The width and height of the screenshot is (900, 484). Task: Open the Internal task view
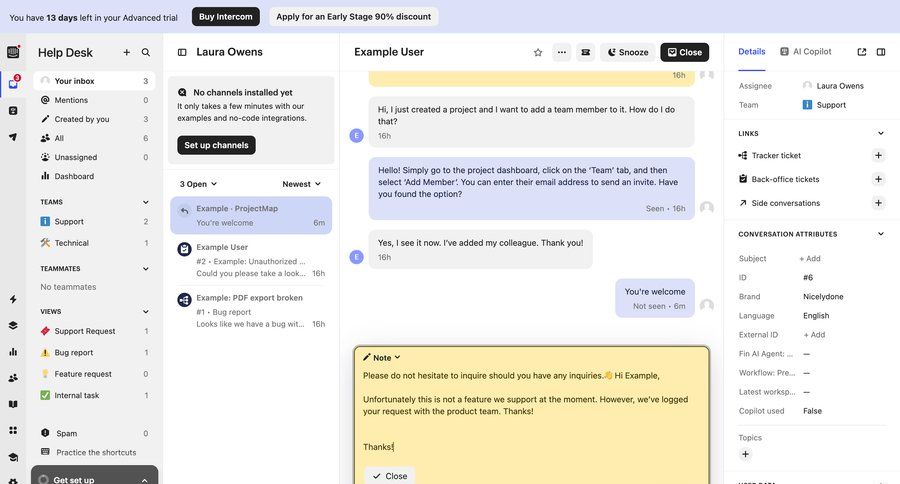(x=94, y=395)
